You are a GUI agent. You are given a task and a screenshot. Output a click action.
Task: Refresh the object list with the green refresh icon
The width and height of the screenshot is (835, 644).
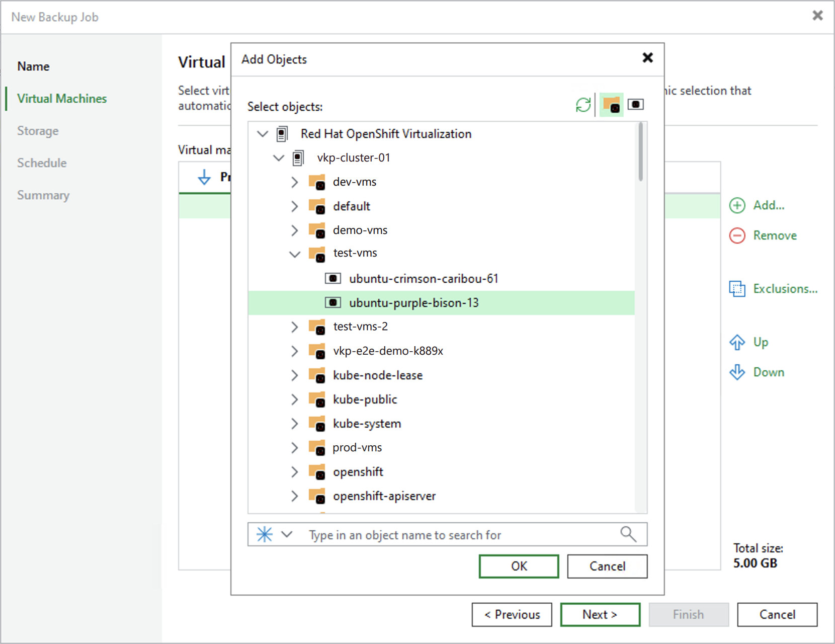pyautogui.click(x=583, y=105)
